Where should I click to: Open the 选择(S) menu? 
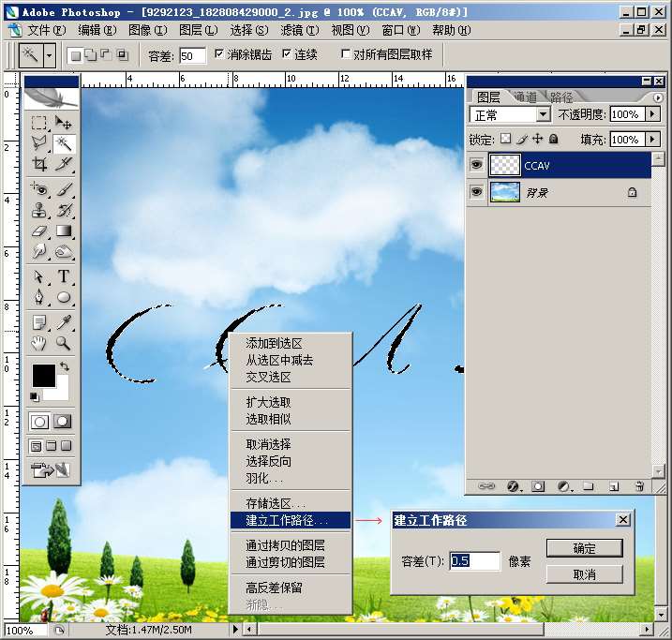249,30
